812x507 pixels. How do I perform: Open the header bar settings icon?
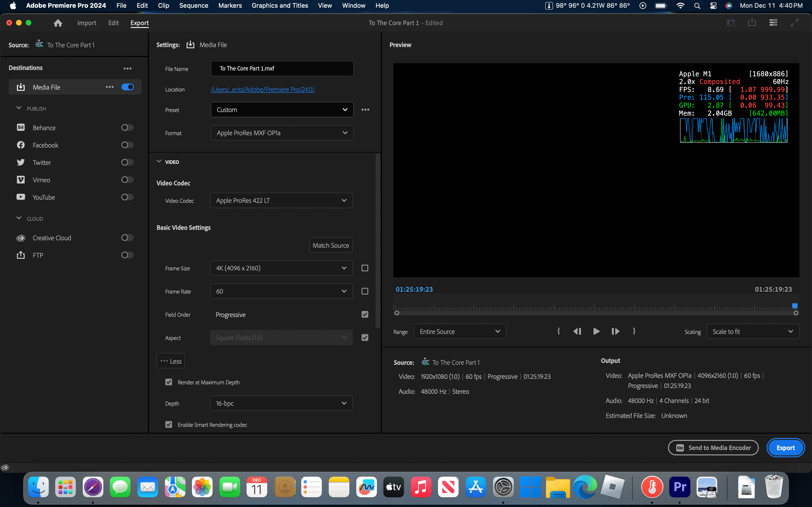point(773,22)
